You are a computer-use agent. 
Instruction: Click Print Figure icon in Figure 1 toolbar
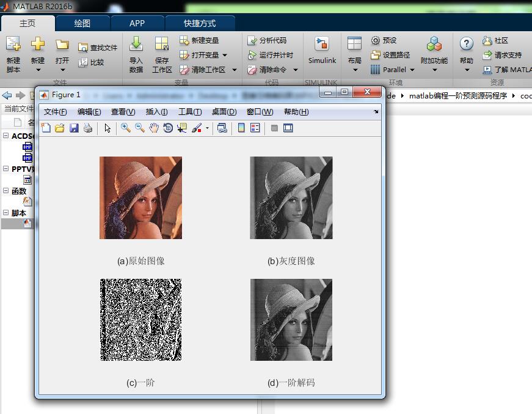click(x=88, y=128)
